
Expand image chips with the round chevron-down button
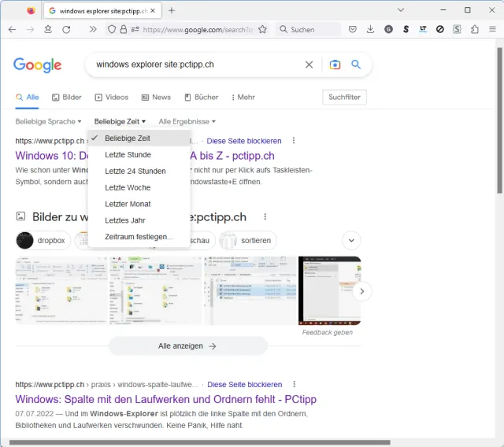pos(351,240)
